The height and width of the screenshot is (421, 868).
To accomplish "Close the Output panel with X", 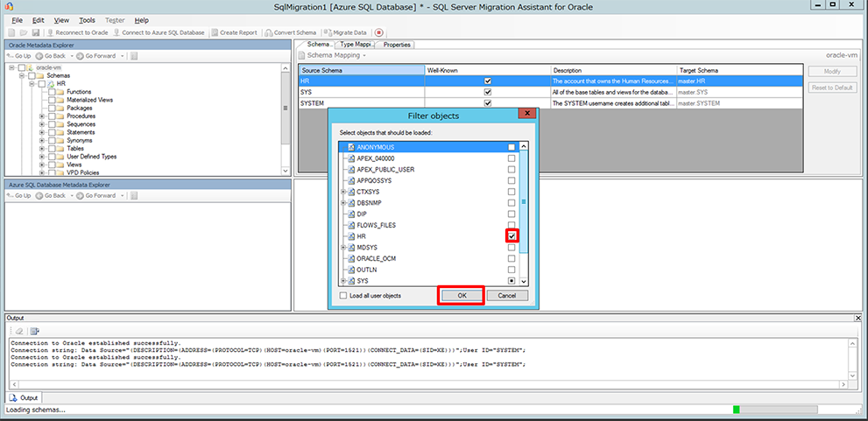I will 858,318.
